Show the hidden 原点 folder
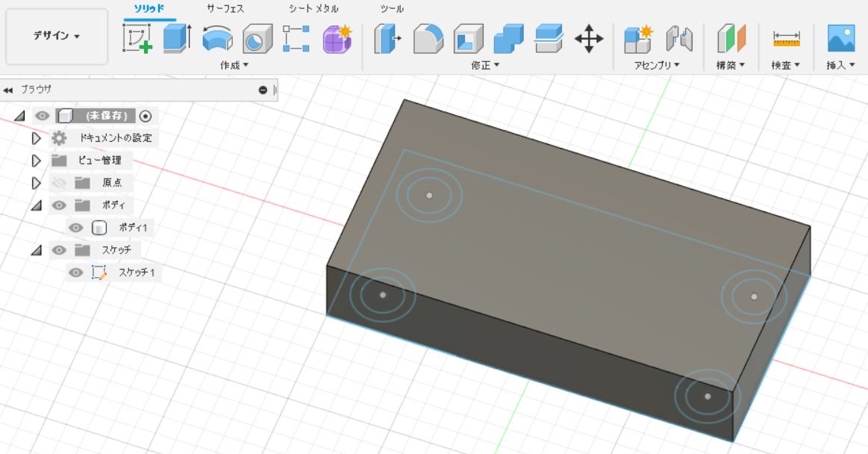The width and height of the screenshot is (868, 454). pos(59,183)
